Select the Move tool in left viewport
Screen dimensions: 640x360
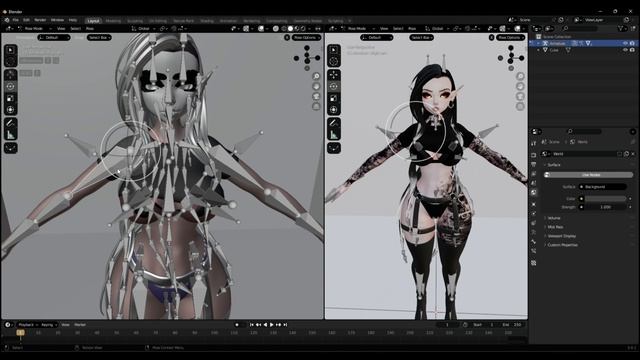[x=11, y=75]
